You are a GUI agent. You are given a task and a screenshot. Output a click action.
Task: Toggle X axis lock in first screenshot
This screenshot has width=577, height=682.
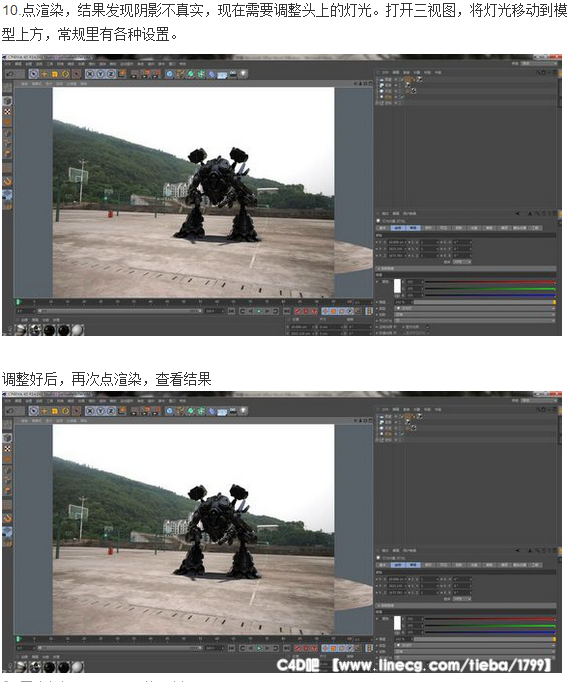90,74
